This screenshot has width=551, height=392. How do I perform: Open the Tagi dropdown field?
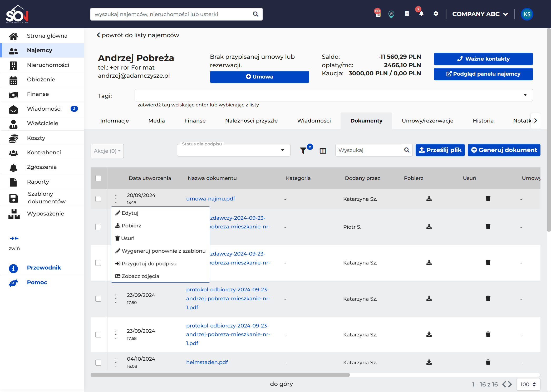333,95
